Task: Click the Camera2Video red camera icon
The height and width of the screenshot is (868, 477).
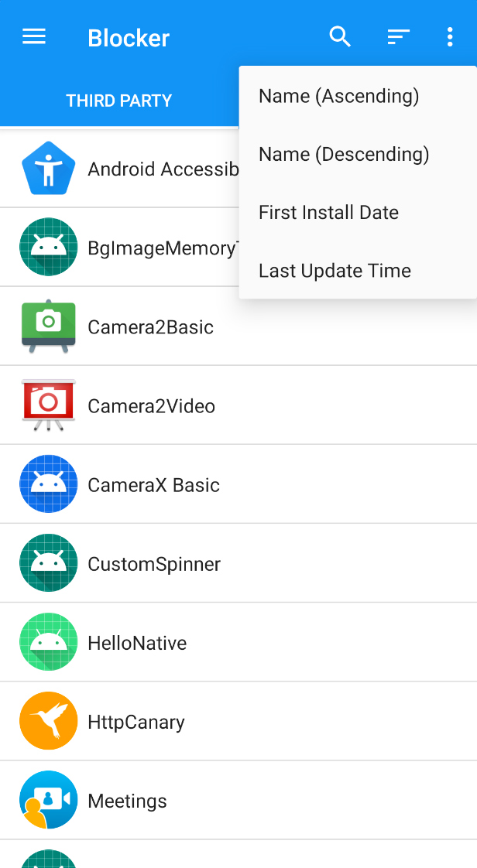Action: [48, 405]
